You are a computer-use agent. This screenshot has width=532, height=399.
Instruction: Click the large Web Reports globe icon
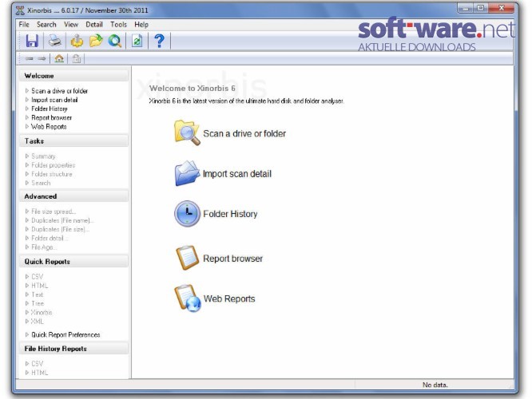(x=188, y=298)
